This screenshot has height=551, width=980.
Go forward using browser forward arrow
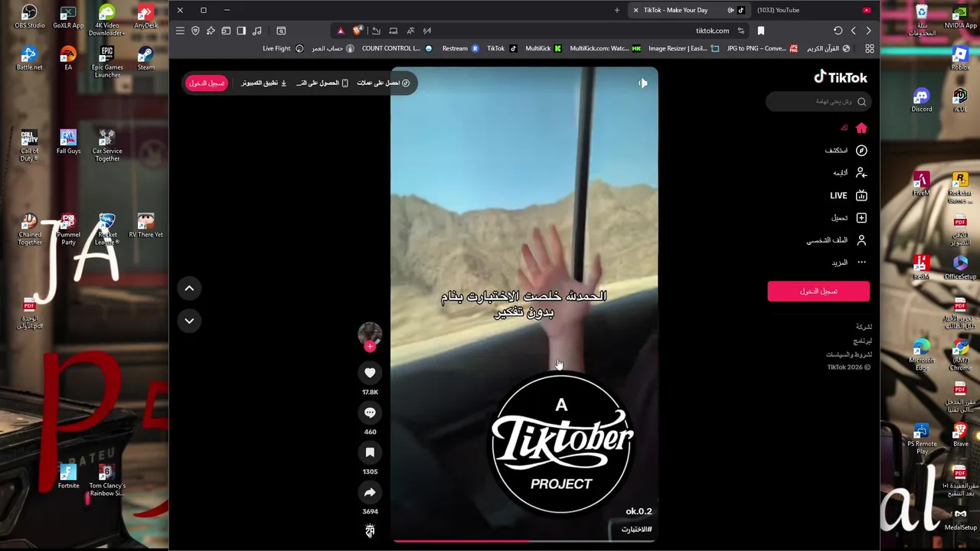pyautogui.click(x=868, y=31)
